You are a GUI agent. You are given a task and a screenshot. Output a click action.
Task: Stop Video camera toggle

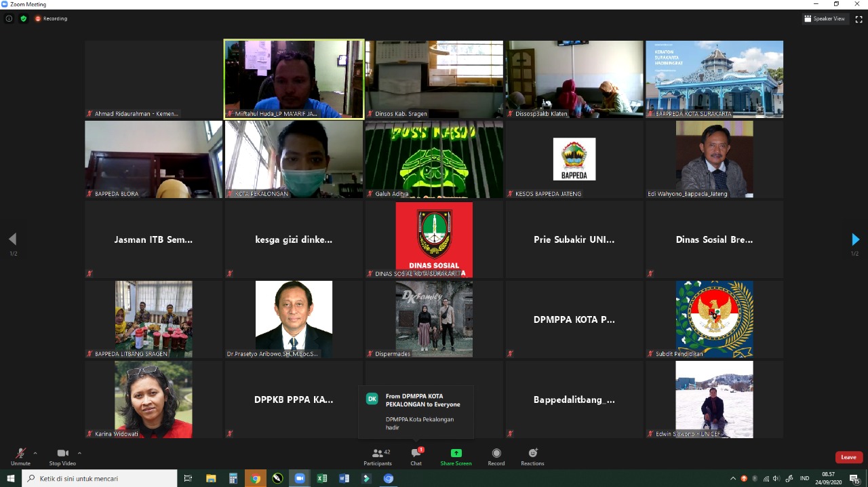[x=62, y=456]
